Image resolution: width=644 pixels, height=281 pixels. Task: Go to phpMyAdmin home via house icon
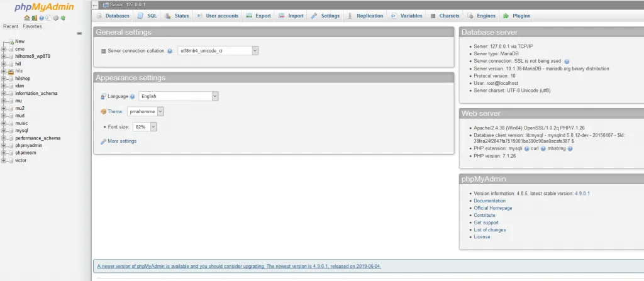click(x=26, y=18)
